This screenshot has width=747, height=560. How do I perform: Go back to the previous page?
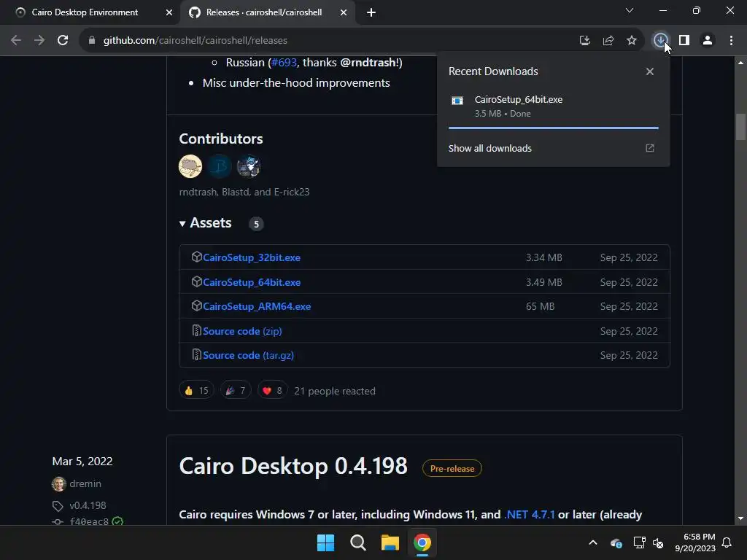point(16,41)
